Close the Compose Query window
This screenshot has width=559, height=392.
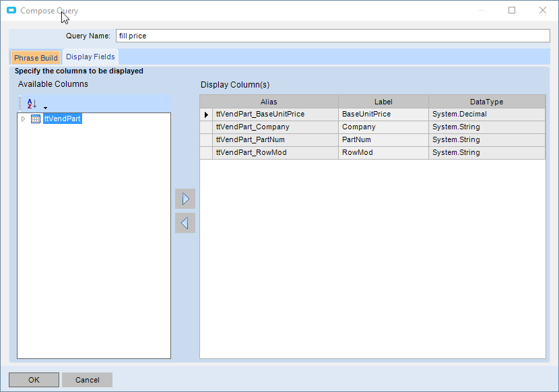coord(543,10)
